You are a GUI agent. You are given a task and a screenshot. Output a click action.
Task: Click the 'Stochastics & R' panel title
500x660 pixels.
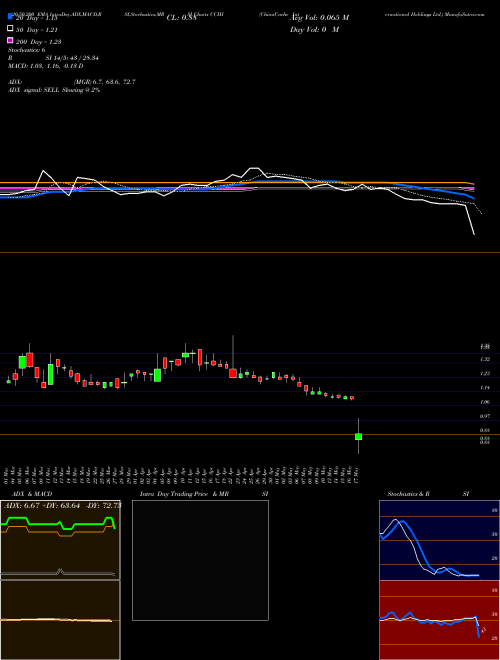click(x=409, y=494)
